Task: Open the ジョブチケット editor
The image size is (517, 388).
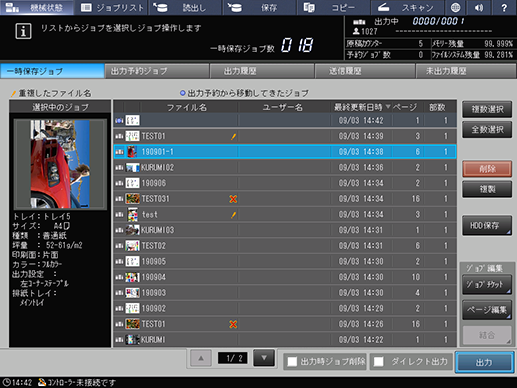Action: click(x=487, y=284)
